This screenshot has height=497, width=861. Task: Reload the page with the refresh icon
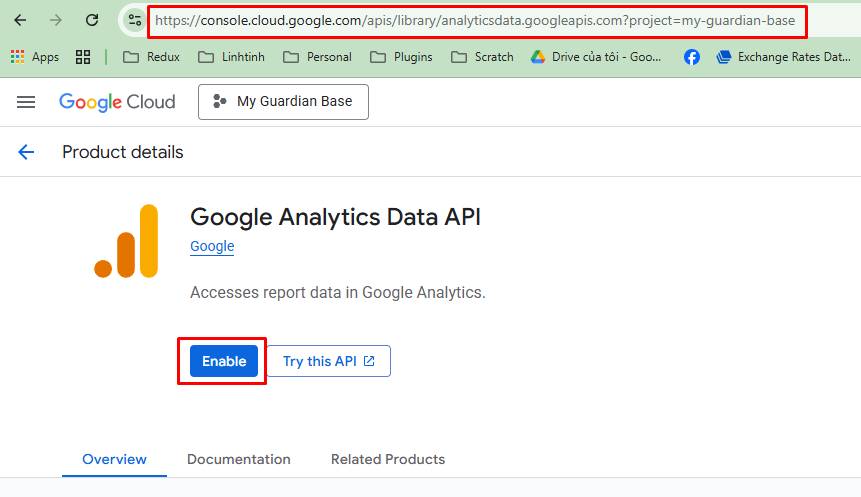pyautogui.click(x=92, y=20)
